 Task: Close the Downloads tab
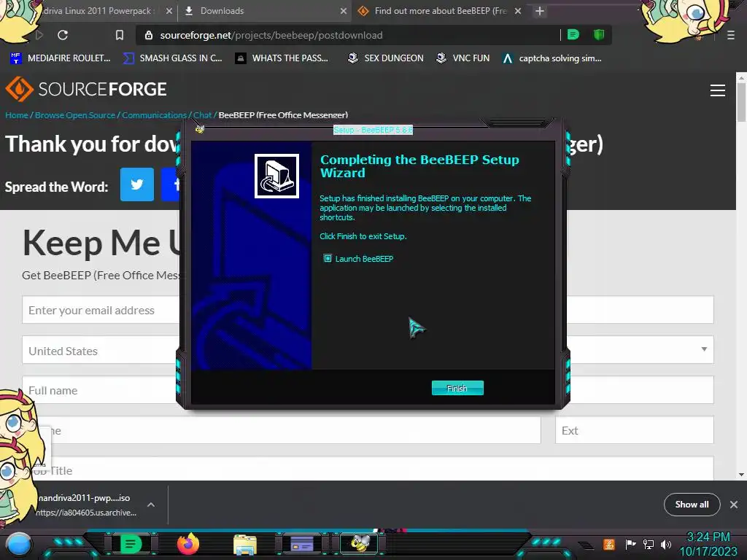click(x=344, y=11)
